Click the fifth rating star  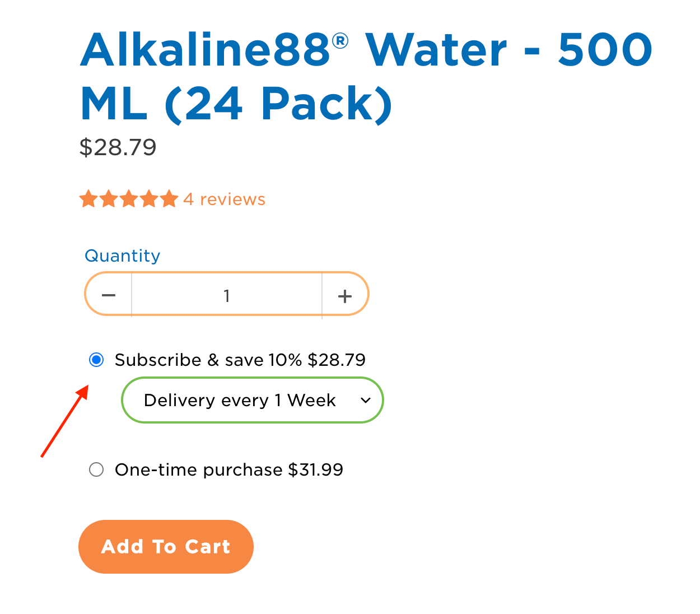169,199
